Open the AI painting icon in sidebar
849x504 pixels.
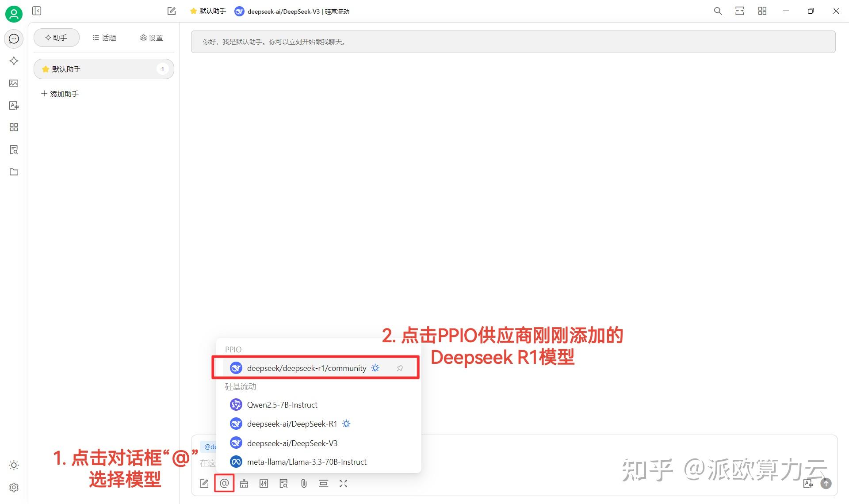pos(14,83)
